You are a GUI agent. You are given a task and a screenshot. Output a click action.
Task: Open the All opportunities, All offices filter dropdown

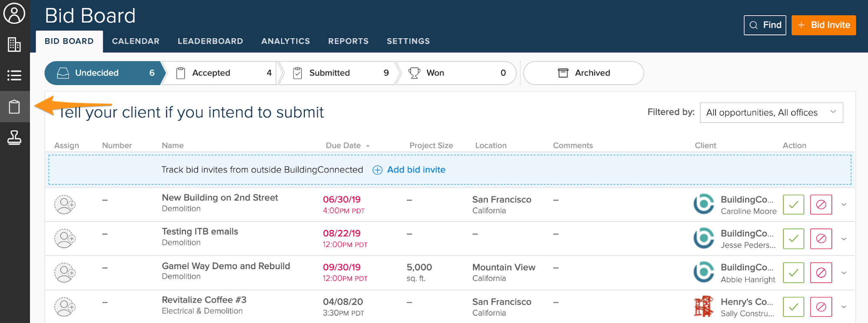click(771, 112)
